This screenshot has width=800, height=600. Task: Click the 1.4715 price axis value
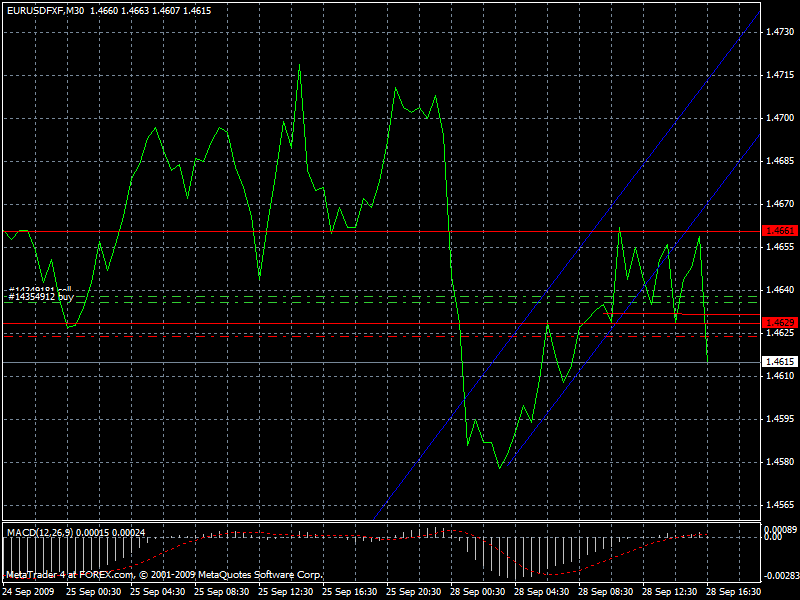780,75
